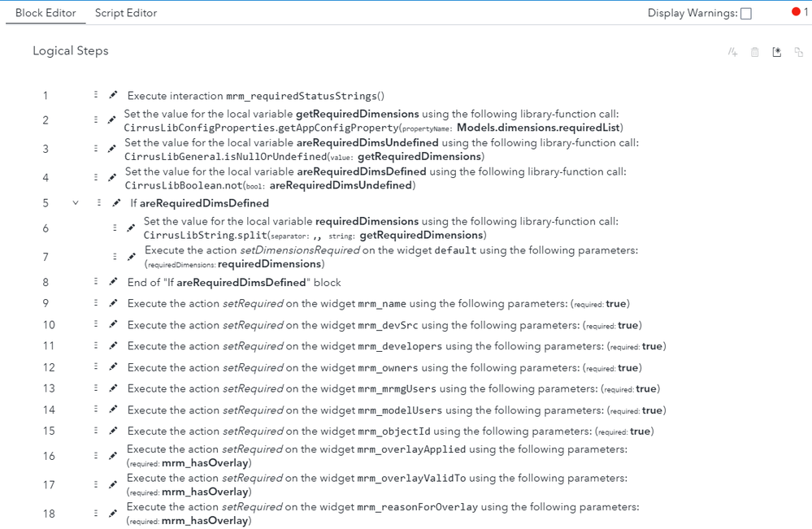Edit step 18 mrm_reasonForOverlay pencil icon

[x=113, y=514]
